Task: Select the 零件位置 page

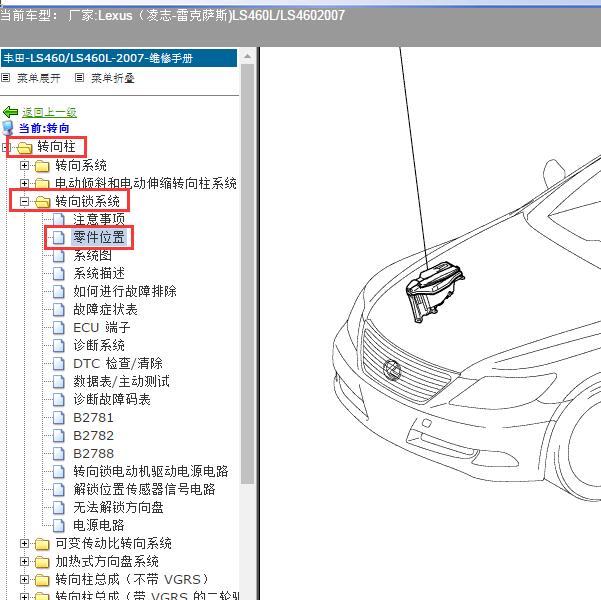Action: [x=99, y=237]
